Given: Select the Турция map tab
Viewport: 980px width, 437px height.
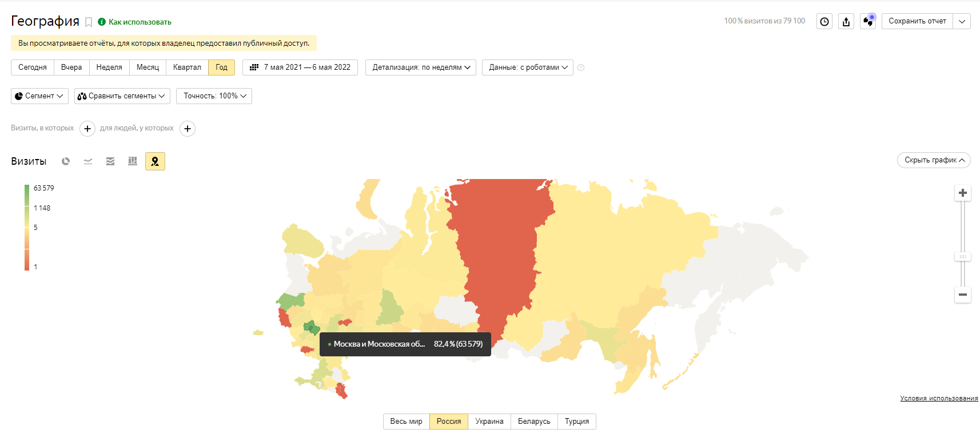Looking at the screenshot, I should [x=576, y=422].
